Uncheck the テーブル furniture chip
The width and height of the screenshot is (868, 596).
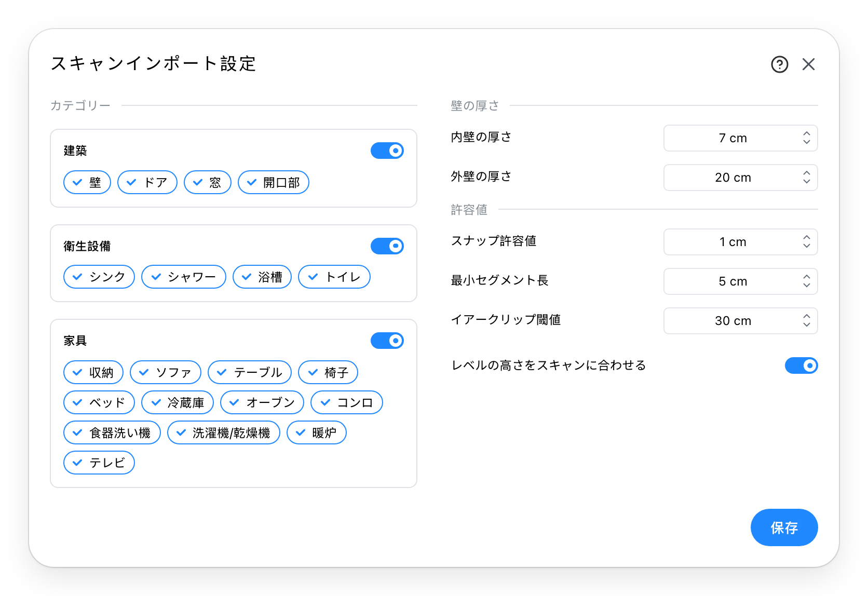[x=250, y=372]
